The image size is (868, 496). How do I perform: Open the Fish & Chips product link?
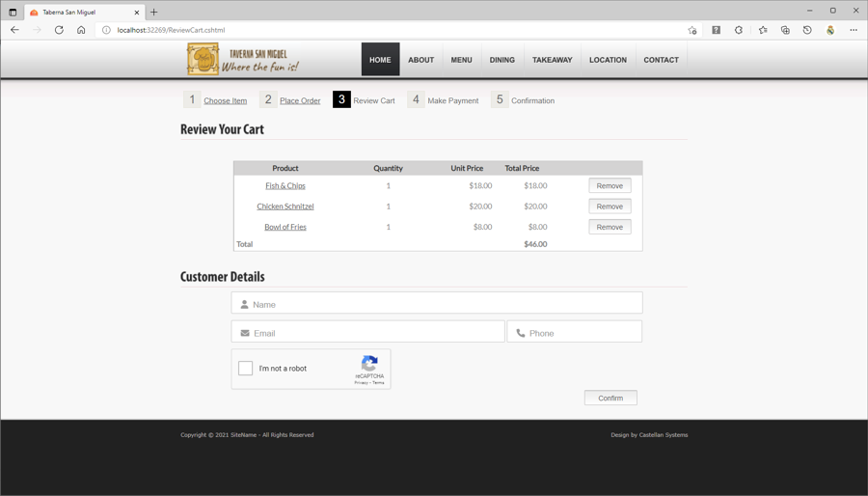(x=285, y=186)
